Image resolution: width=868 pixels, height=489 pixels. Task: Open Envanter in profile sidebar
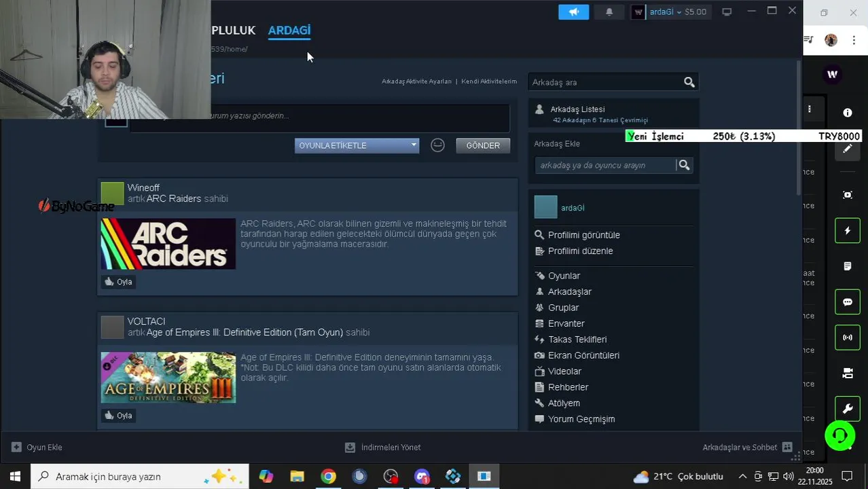point(566,324)
